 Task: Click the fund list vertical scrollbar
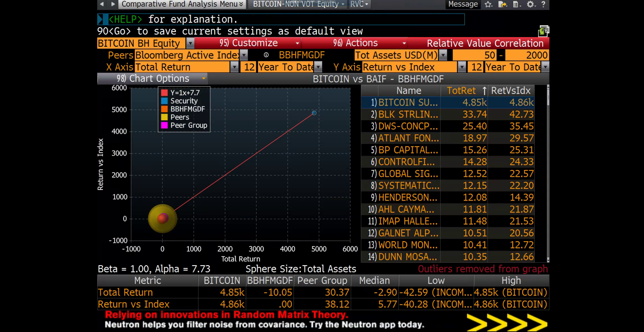point(548,173)
